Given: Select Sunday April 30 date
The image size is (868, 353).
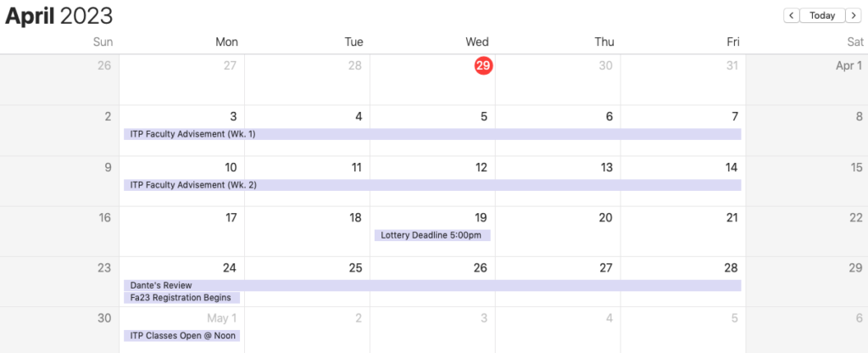Looking at the screenshot, I should (x=104, y=318).
